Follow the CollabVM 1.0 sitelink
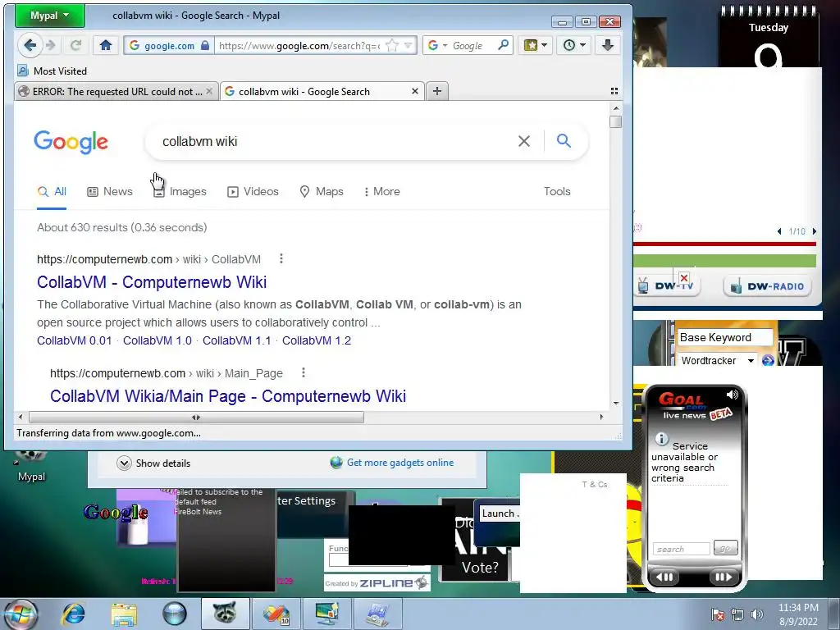The image size is (840, 630). [157, 340]
